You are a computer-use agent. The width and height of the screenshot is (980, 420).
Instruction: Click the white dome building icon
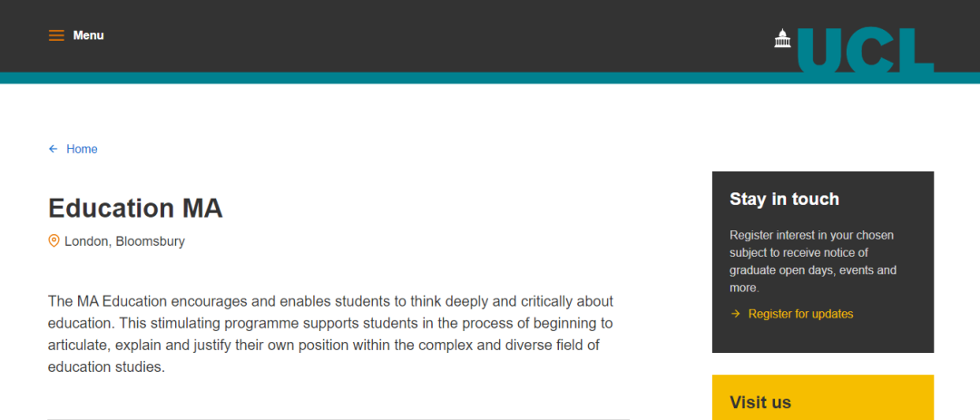[782, 39]
